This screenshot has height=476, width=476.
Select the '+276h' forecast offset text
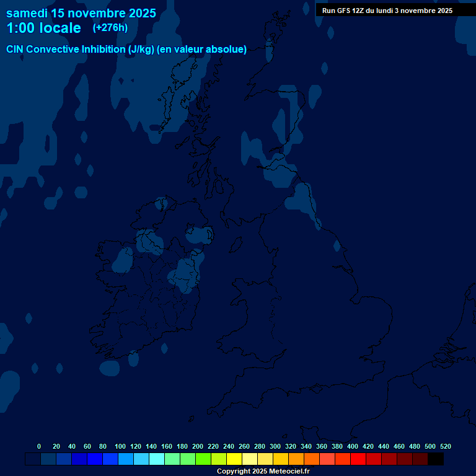(110, 28)
